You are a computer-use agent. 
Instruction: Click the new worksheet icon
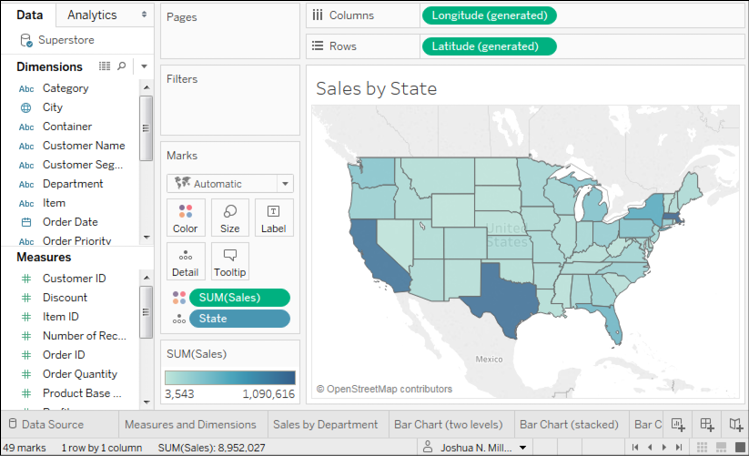[x=679, y=424]
